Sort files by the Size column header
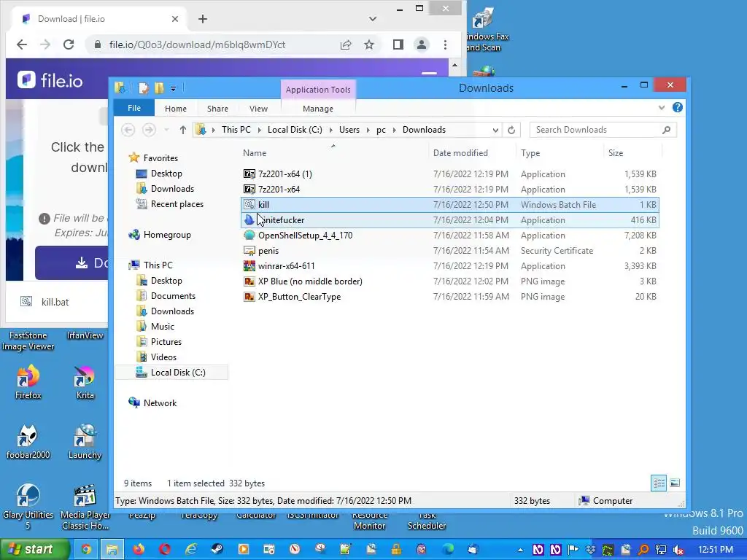This screenshot has height=560, width=747. (x=616, y=153)
